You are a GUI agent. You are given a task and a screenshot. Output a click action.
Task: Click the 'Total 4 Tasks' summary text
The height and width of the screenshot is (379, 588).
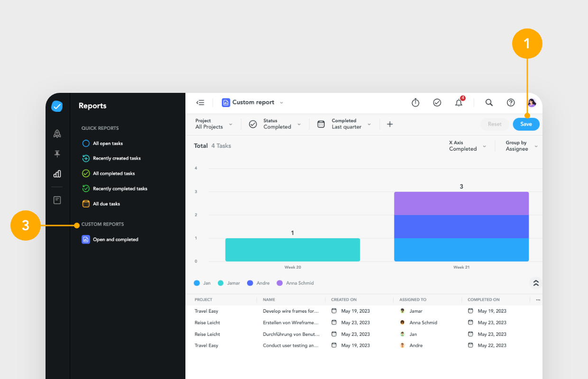(x=212, y=146)
